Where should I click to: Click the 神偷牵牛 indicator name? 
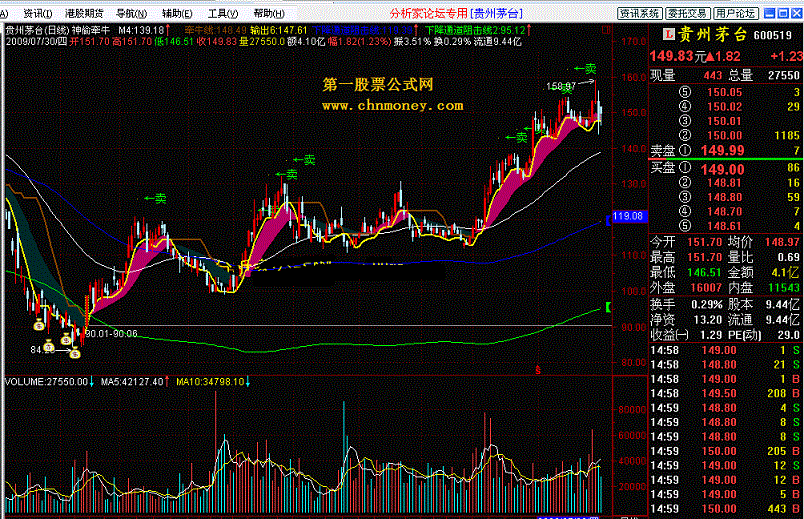tap(91, 31)
